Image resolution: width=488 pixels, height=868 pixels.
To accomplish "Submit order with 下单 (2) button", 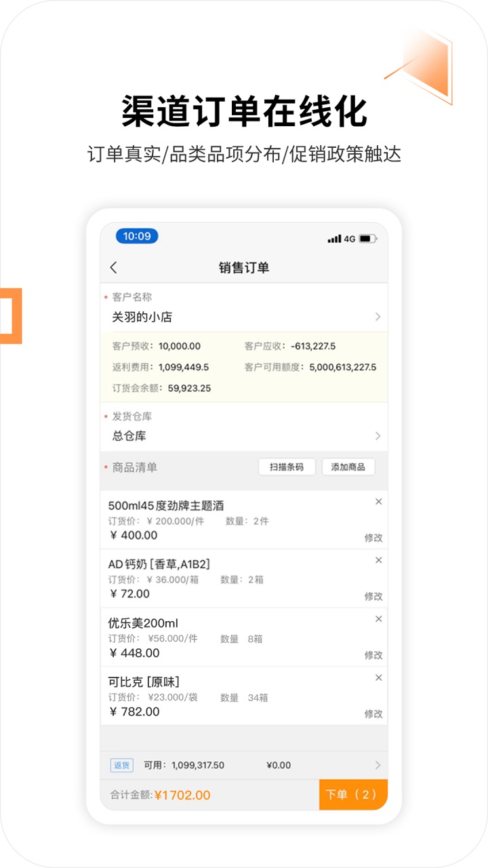I will [x=352, y=795].
